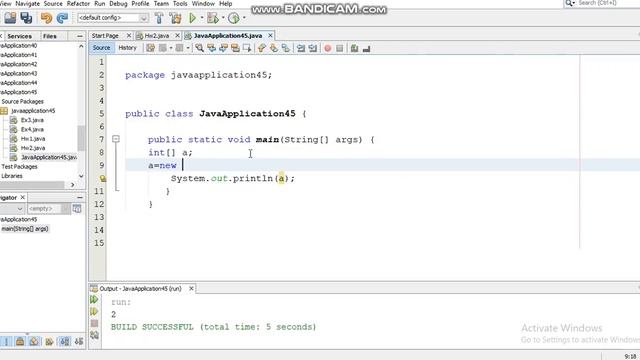The image size is (640, 360).
Task: Click Next Bookmark editor icon
Action: point(273,48)
